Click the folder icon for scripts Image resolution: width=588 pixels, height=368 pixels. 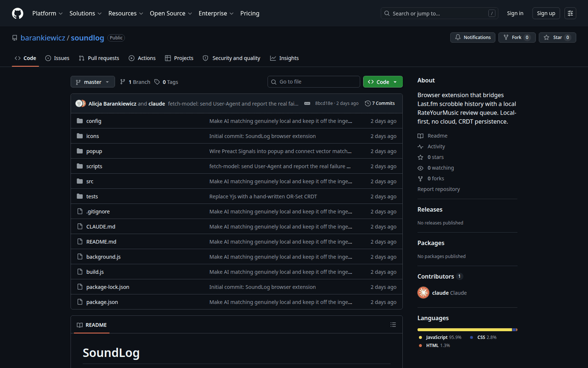(x=80, y=166)
